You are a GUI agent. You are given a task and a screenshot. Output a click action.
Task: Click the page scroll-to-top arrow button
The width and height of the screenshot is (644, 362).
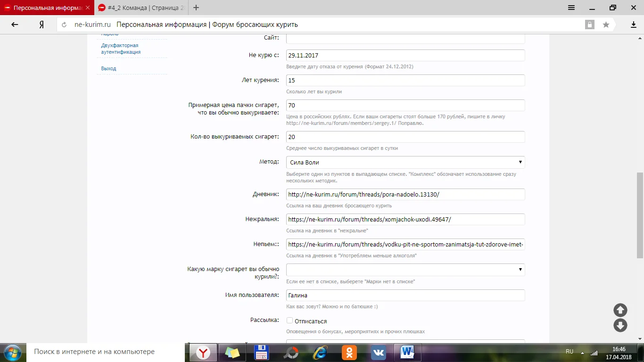620,310
